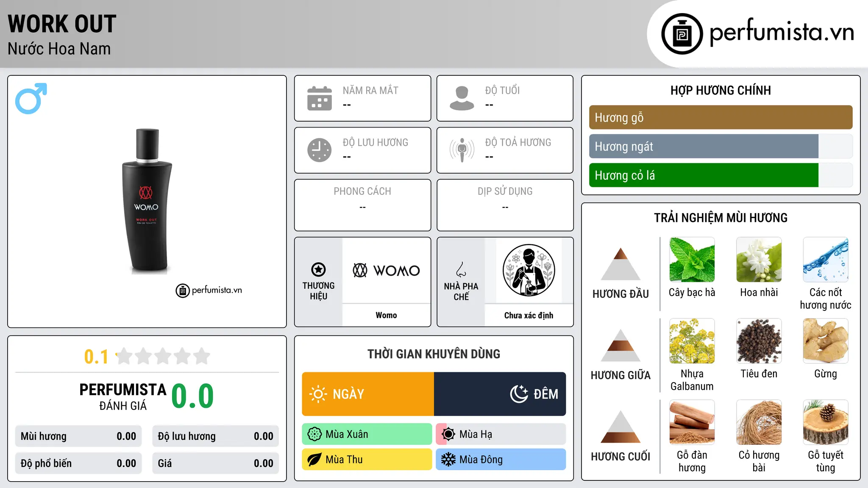Click the Năm ra mắt label
The width and height of the screenshot is (868, 488).
[x=370, y=91]
